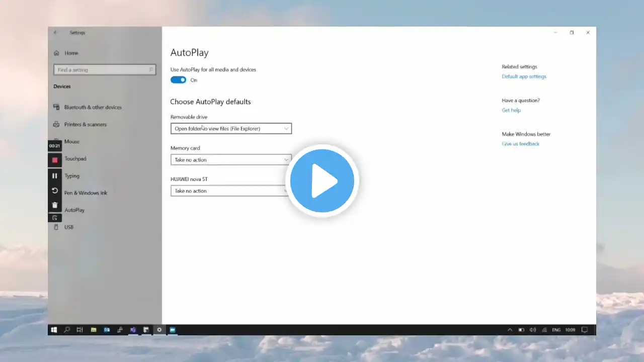Click the Home icon in Settings sidebar
This screenshot has height=362, width=644.
pos(57,53)
